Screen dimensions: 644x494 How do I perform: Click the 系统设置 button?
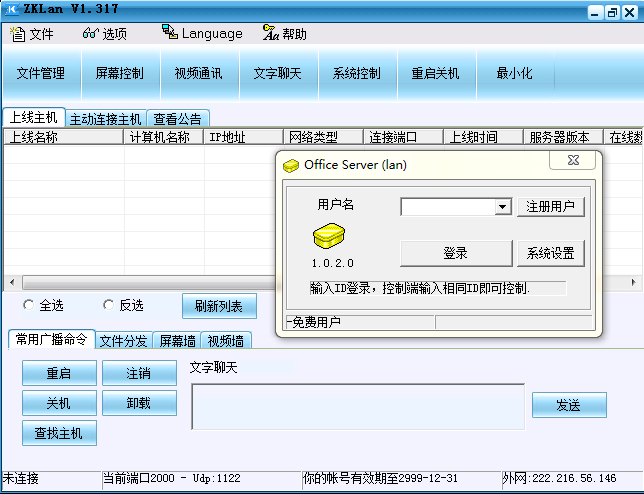550,253
